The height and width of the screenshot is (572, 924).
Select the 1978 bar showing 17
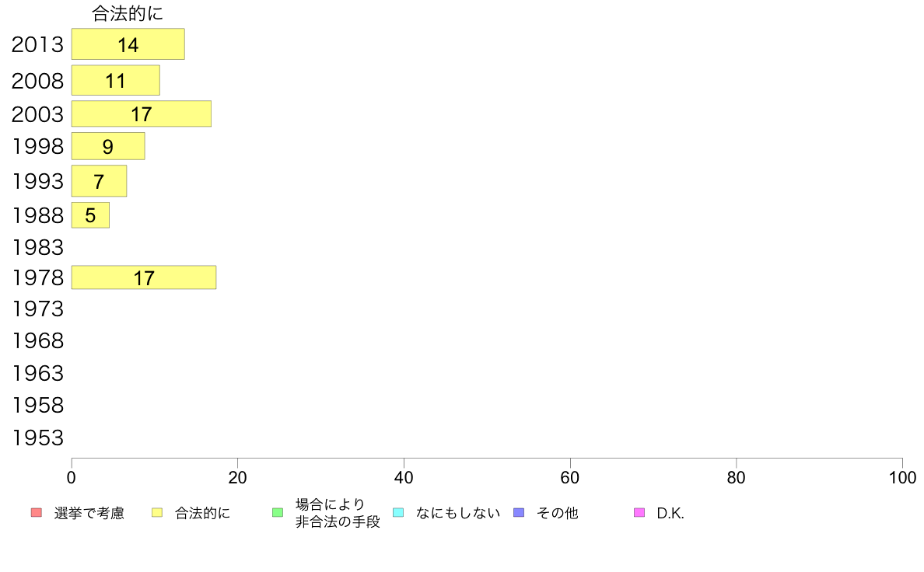coord(144,277)
